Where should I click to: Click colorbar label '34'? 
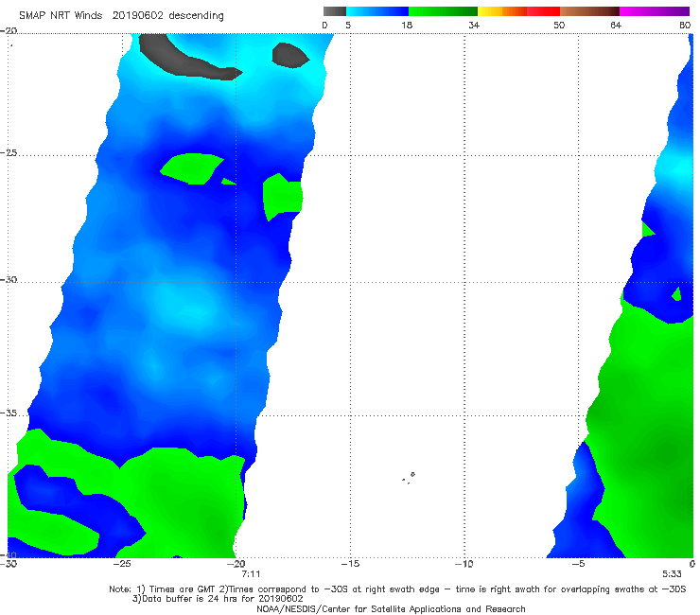[x=474, y=26]
